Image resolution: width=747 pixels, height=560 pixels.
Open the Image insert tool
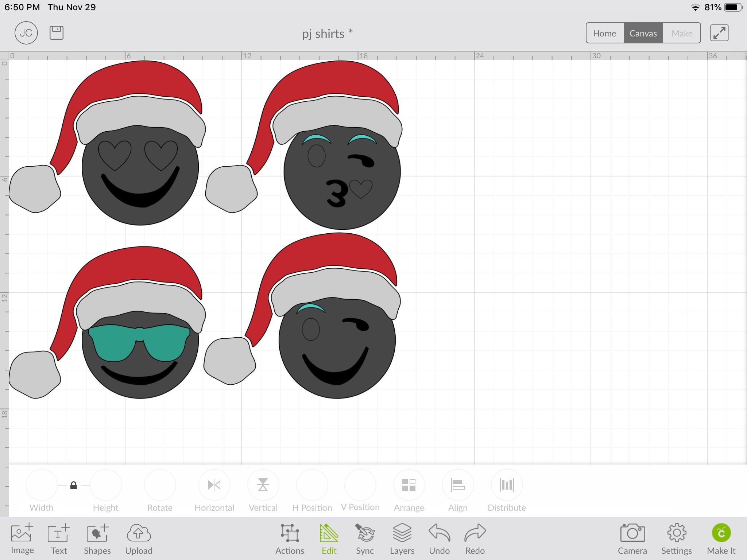pyautogui.click(x=22, y=538)
